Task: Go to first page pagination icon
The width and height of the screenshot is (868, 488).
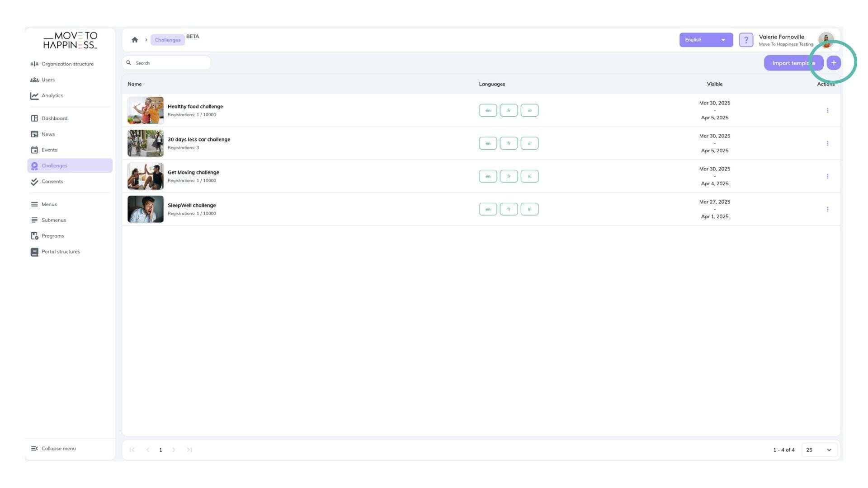Action: [132, 450]
